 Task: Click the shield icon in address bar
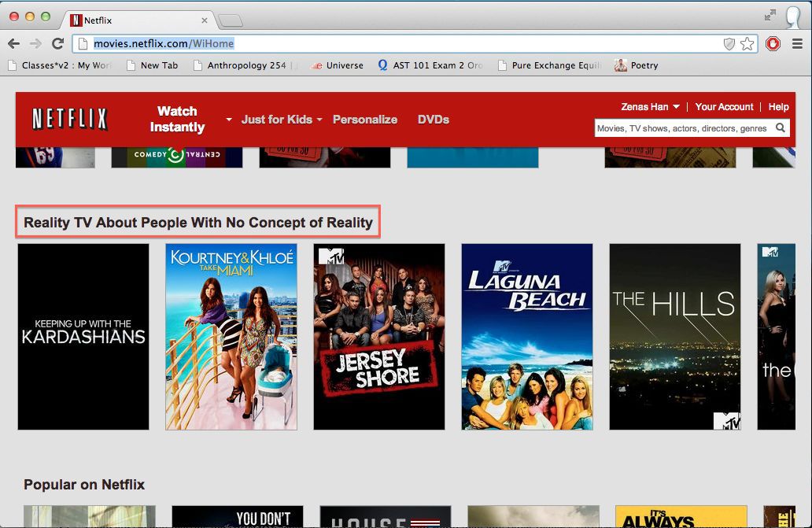tap(729, 44)
